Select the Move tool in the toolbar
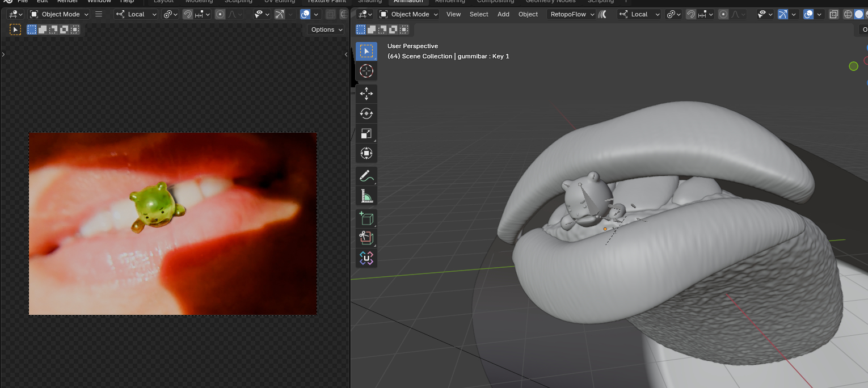 [366, 94]
